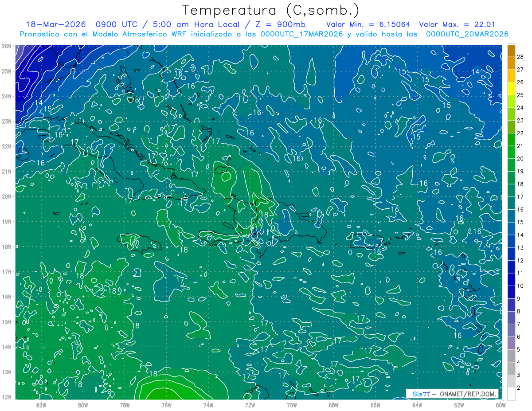Select the '82W' longitude label
This screenshot has height=411, width=532.
[41, 405]
